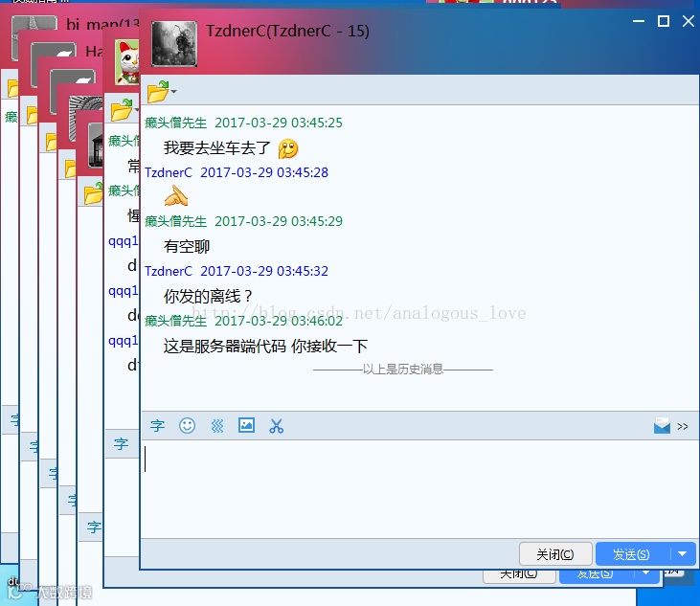Open message history envelope icon
This screenshot has height=606, width=700.
click(662, 426)
